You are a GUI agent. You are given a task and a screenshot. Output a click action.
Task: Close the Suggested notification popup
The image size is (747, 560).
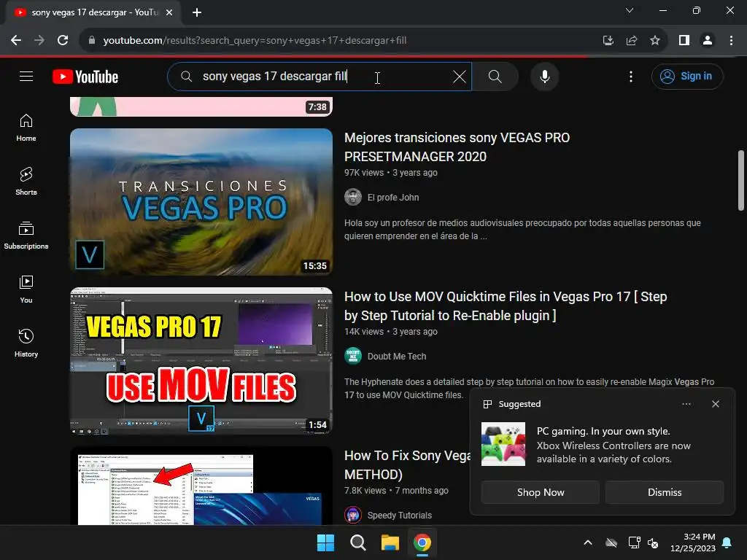pos(715,404)
